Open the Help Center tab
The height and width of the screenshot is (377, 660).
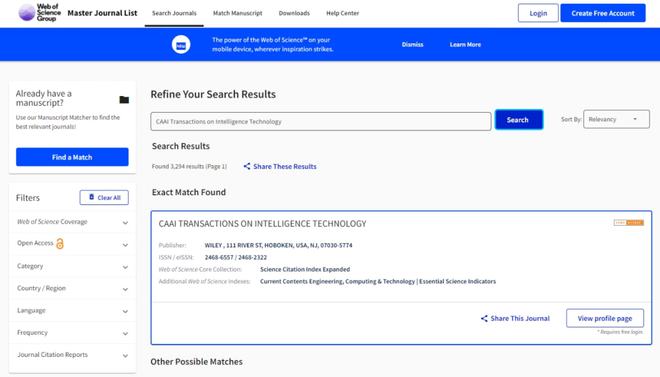click(x=343, y=13)
